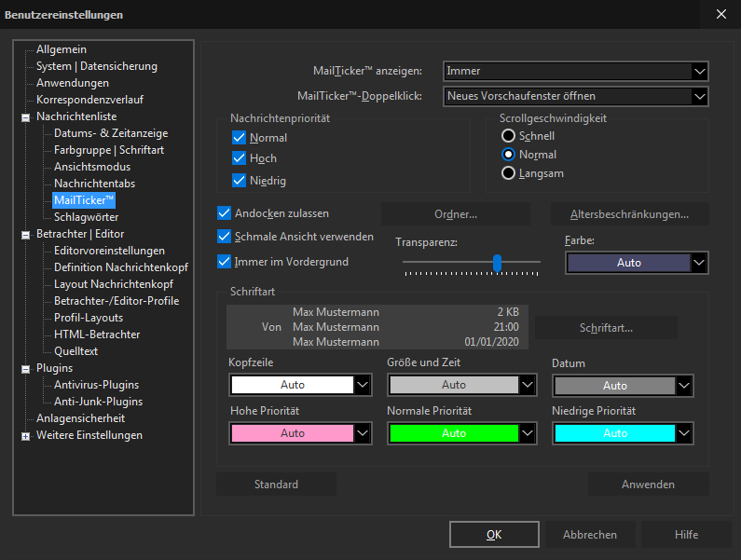Open Antivirus-Plugins settings
The width and height of the screenshot is (741, 560).
(x=96, y=385)
